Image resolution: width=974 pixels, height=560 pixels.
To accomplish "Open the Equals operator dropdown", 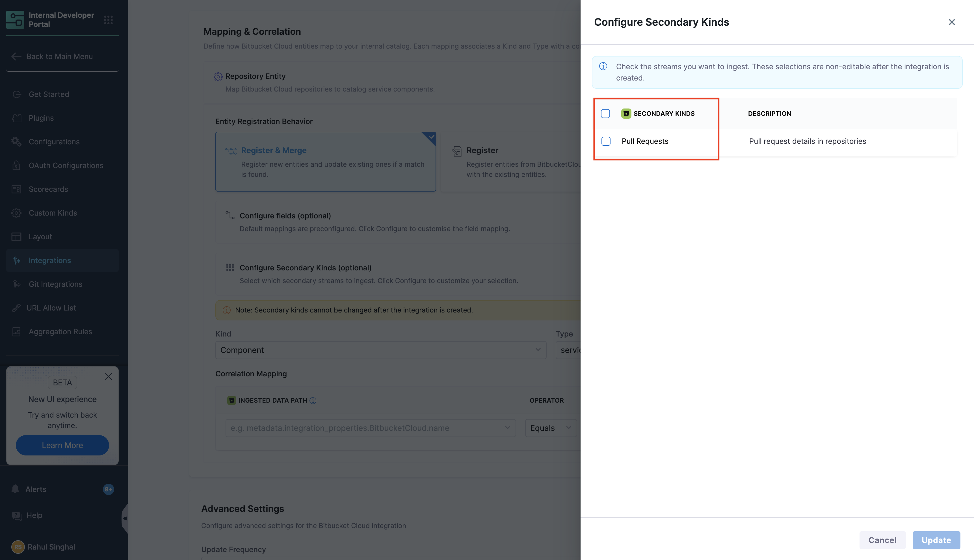I will coord(551,428).
